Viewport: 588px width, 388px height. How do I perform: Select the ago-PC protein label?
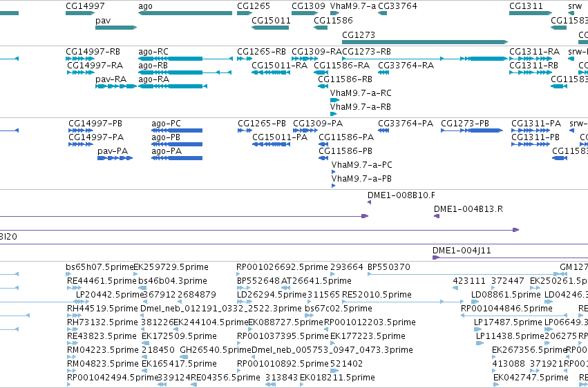point(166,124)
